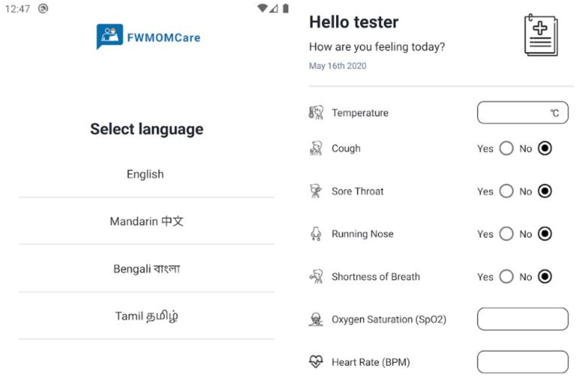Image resolution: width=588 pixels, height=392 pixels.
Task: Click the medical report clipboard icon
Action: pos(541,35)
